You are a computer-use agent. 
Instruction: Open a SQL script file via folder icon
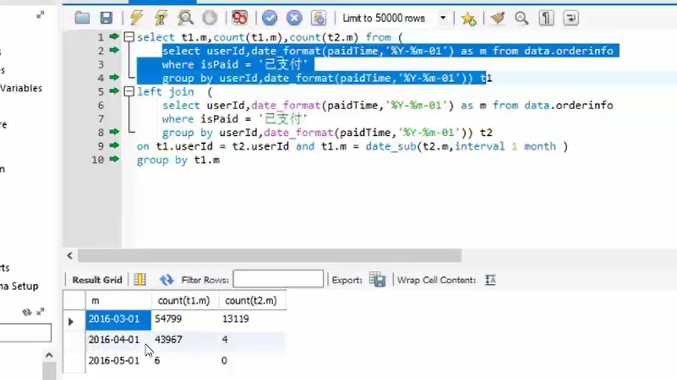[82, 18]
